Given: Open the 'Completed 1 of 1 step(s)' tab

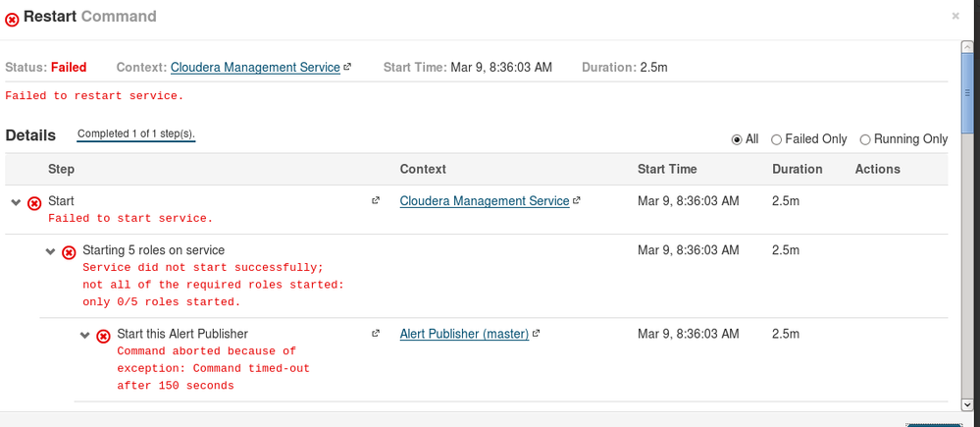Looking at the screenshot, I should [x=136, y=133].
